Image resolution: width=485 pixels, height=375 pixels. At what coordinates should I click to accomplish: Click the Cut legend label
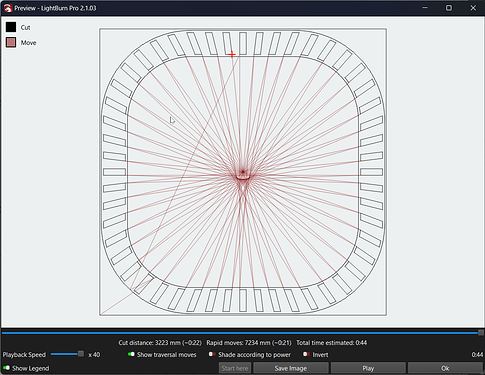pos(26,27)
